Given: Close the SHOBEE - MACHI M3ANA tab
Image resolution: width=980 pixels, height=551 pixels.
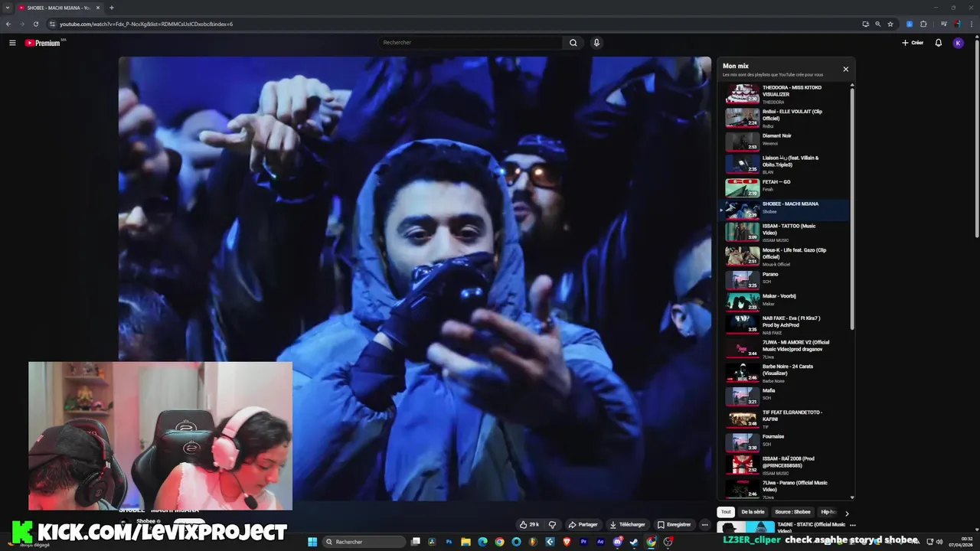Looking at the screenshot, I should (98, 8).
